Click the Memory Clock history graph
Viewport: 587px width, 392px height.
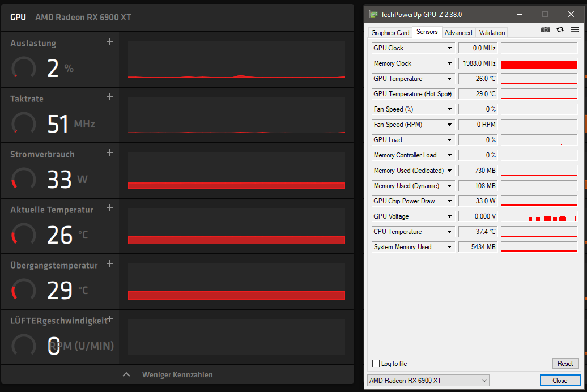click(x=539, y=63)
